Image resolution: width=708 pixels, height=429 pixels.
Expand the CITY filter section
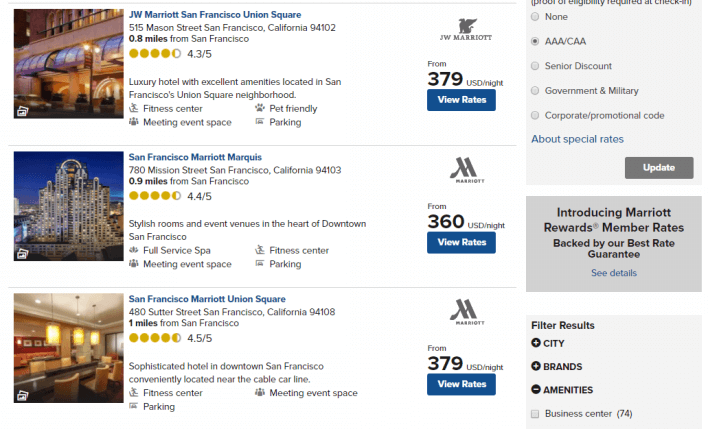(536, 344)
